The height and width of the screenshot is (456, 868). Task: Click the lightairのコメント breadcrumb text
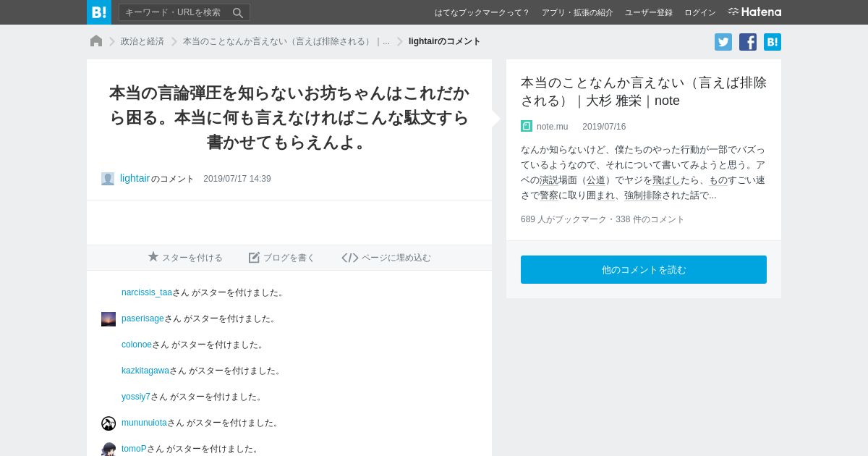point(444,41)
